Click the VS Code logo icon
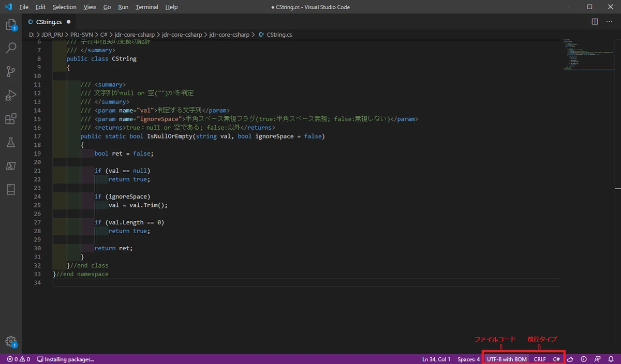 pyautogui.click(x=8, y=7)
